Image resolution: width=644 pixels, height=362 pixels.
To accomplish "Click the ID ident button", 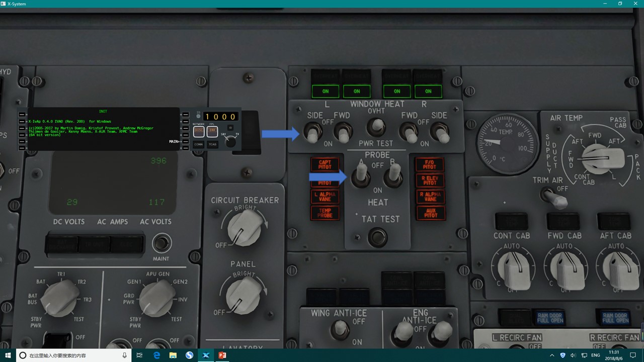I will 199,117.
